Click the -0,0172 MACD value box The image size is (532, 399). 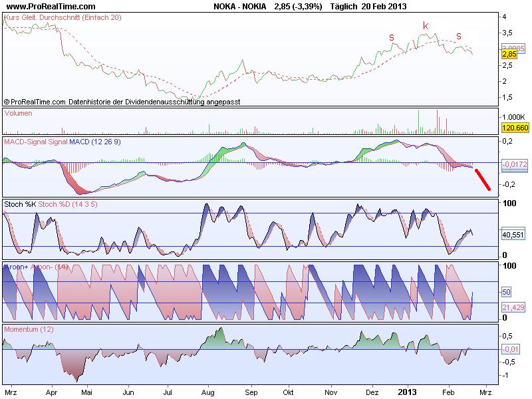pos(515,164)
